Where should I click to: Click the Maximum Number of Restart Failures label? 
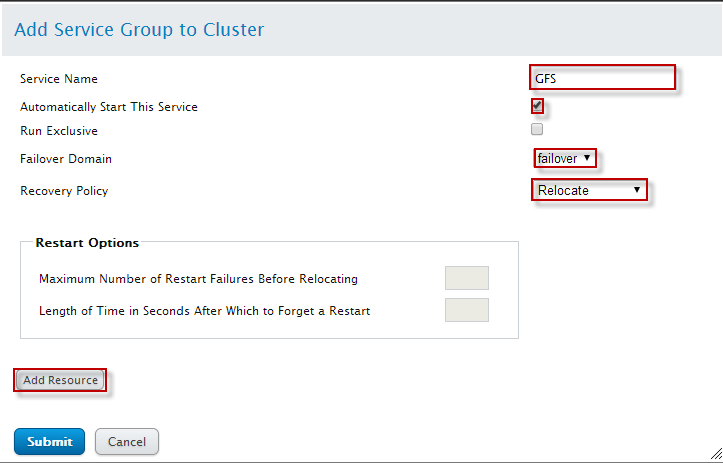click(x=198, y=279)
